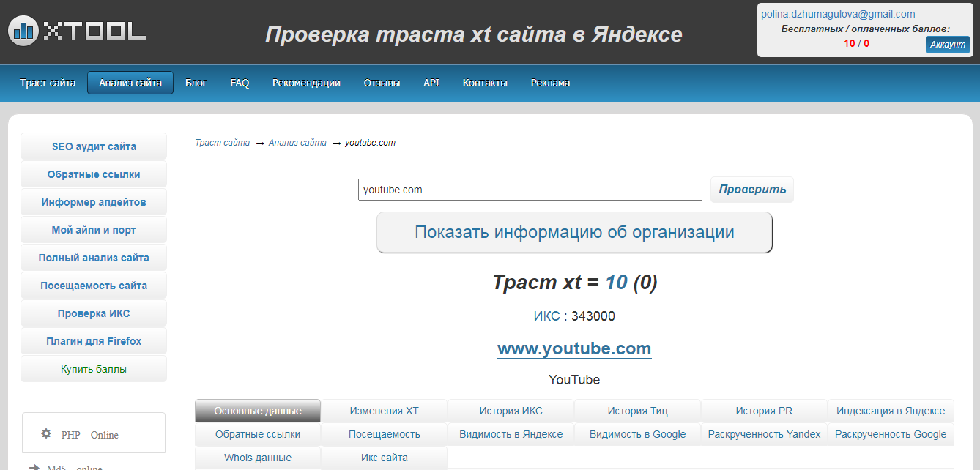
Task: Switch to the История PR tab
Action: [765, 411]
